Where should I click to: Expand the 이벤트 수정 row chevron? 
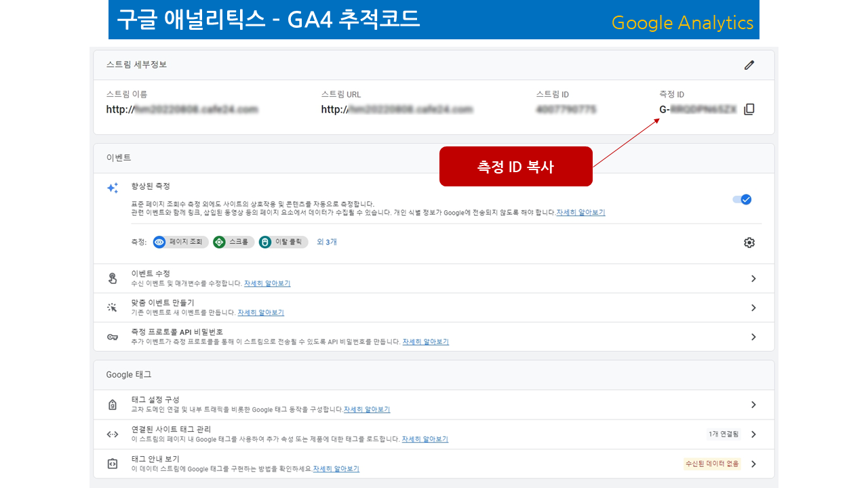click(x=753, y=279)
